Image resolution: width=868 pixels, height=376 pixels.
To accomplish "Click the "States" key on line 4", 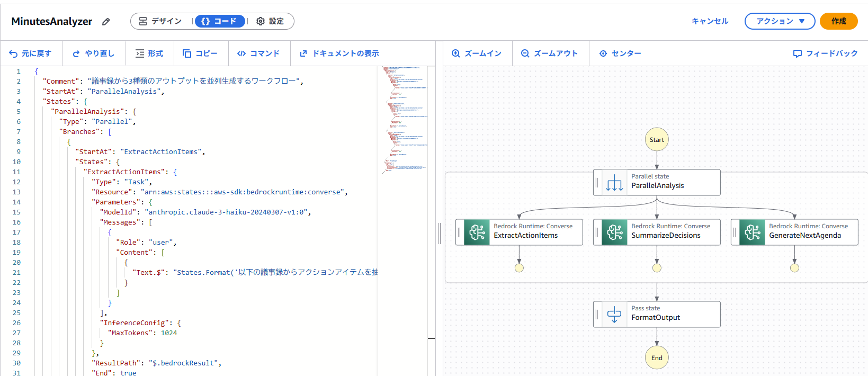I will (59, 101).
